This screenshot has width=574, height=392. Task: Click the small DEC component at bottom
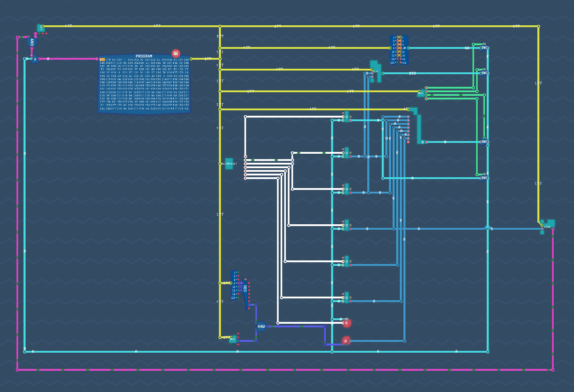click(x=232, y=339)
